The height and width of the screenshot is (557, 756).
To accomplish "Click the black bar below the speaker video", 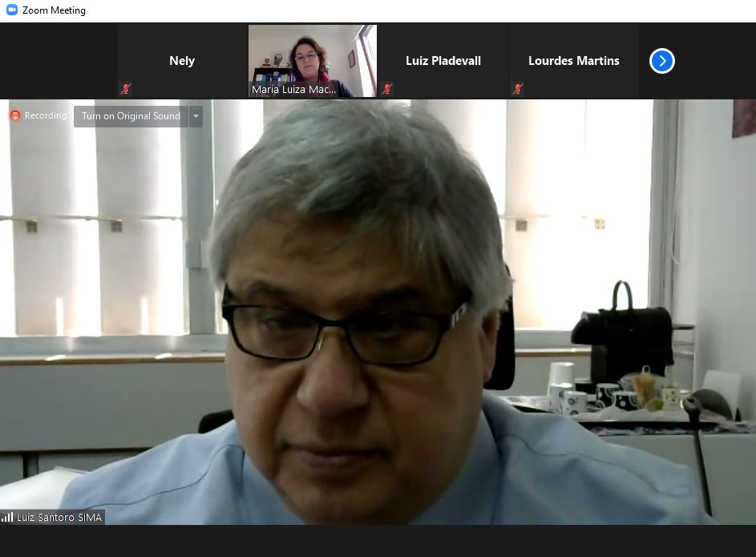I will coord(377,541).
